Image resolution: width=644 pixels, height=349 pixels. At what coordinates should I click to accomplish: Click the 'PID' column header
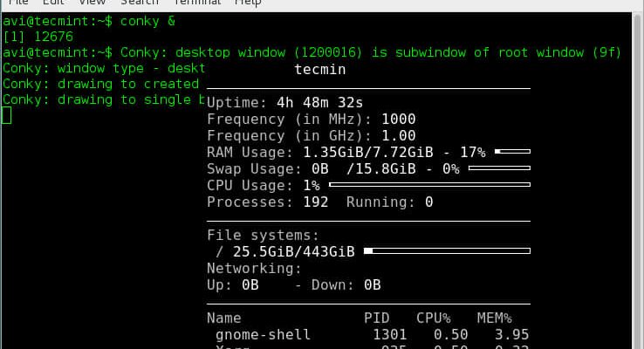click(377, 318)
